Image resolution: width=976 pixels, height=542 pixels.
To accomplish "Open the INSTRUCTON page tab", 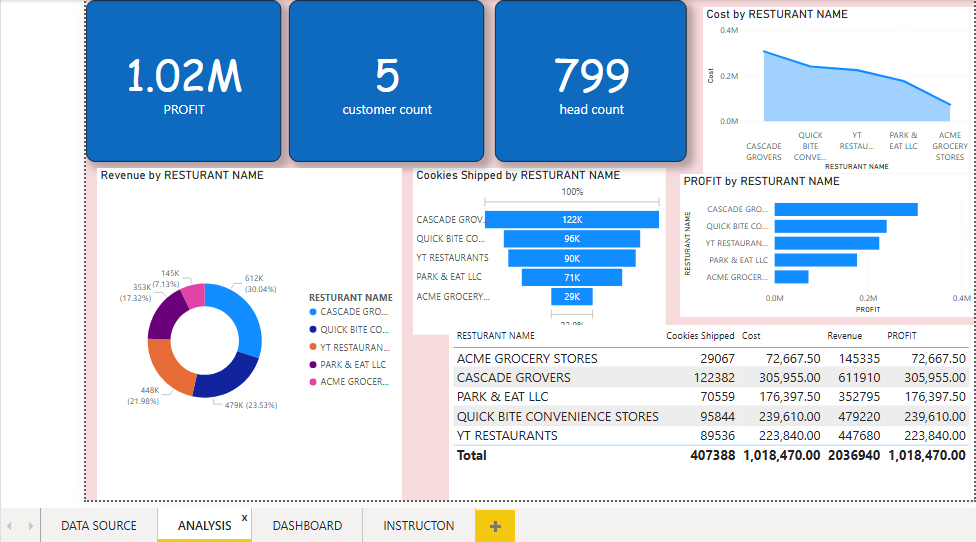I will (418, 525).
